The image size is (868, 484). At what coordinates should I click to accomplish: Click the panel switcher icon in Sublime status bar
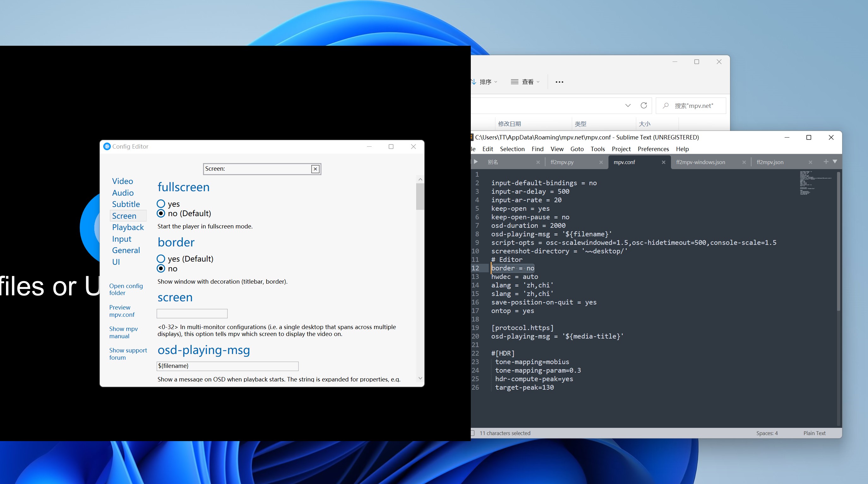472,433
